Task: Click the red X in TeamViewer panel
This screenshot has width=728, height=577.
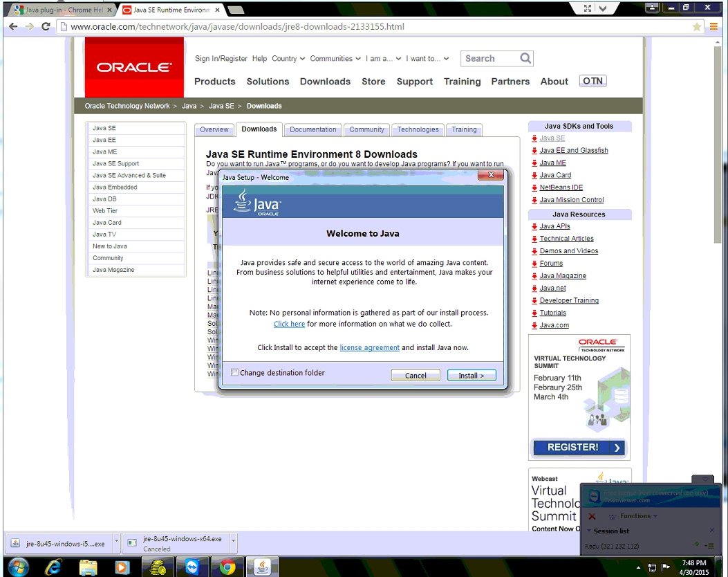Action: pyautogui.click(x=592, y=516)
